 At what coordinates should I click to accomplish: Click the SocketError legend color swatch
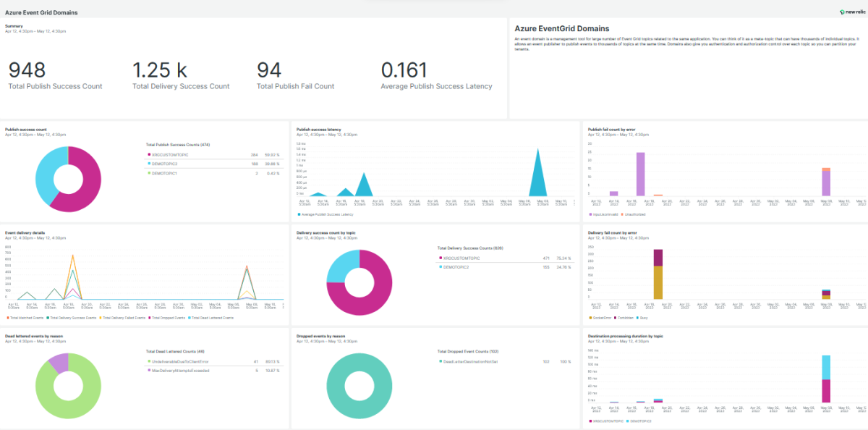click(590, 318)
